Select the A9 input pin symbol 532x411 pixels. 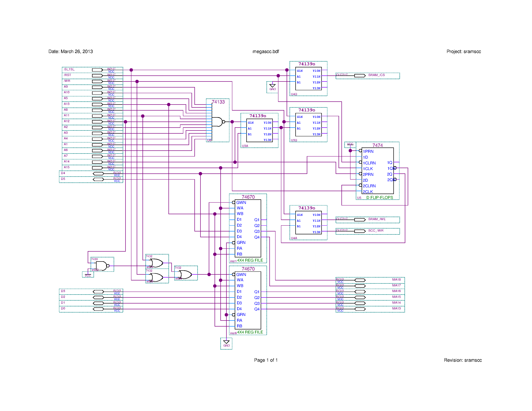coord(97,87)
